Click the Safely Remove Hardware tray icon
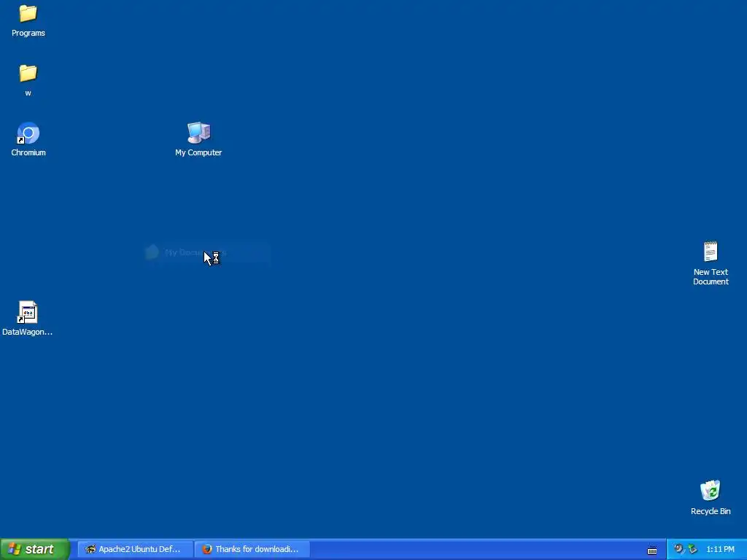 tap(692, 549)
